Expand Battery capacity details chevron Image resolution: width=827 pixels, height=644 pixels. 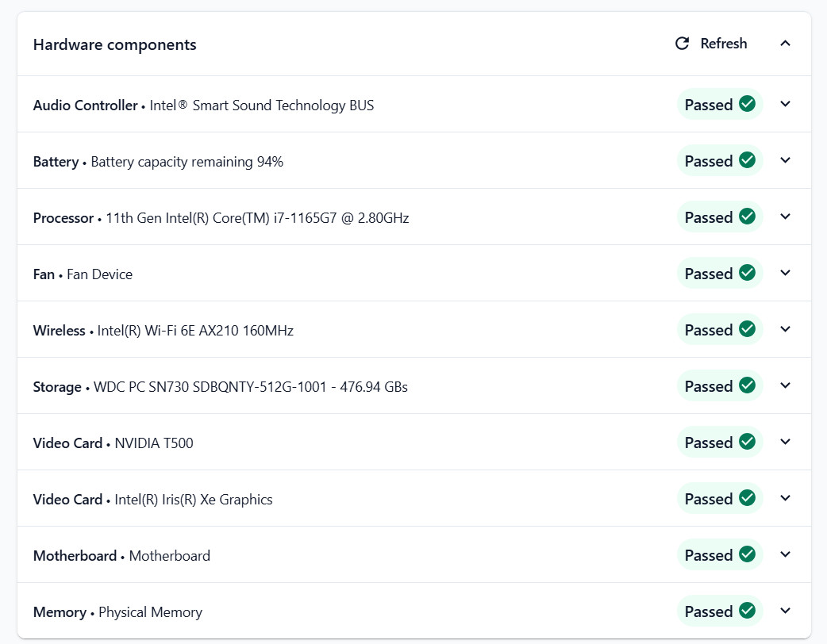786,160
